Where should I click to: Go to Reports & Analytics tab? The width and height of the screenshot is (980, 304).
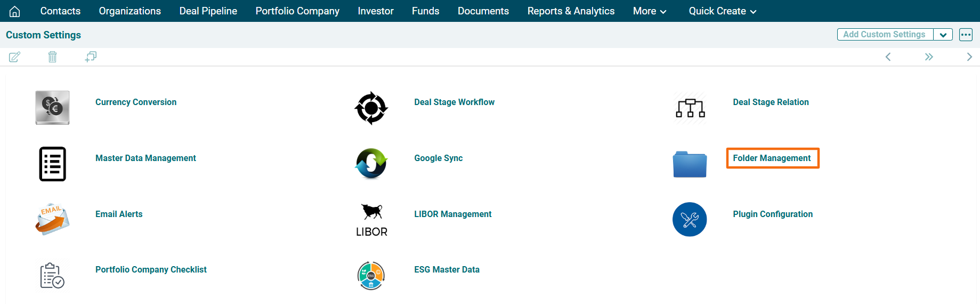point(571,11)
